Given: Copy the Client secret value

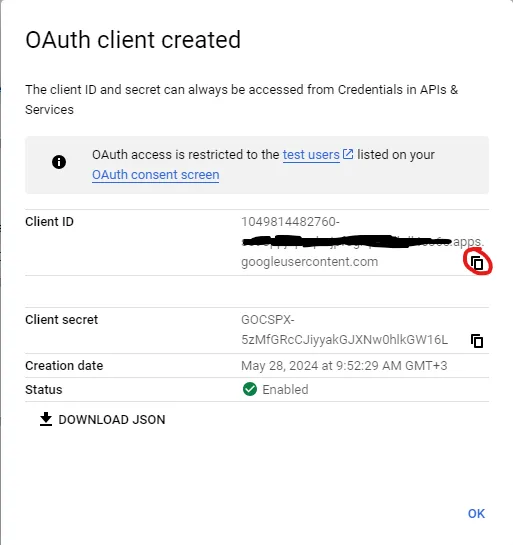Looking at the screenshot, I should pos(477,341).
